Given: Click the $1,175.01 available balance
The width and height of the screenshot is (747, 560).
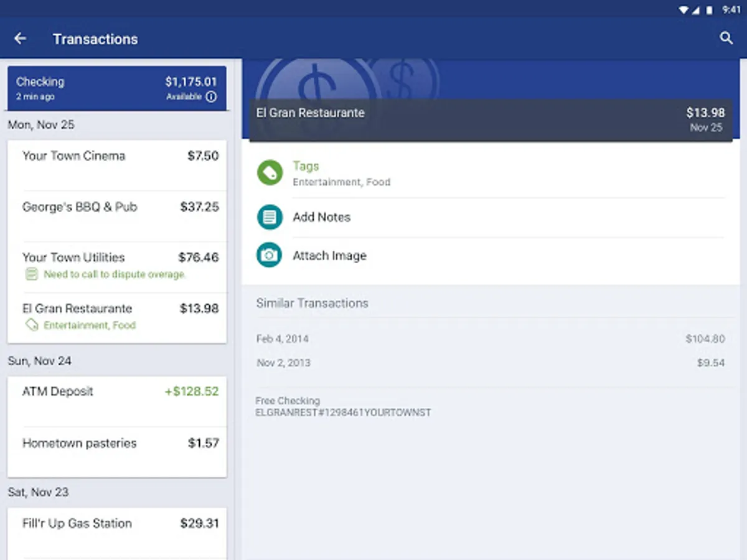Looking at the screenshot, I should click(191, 82).
